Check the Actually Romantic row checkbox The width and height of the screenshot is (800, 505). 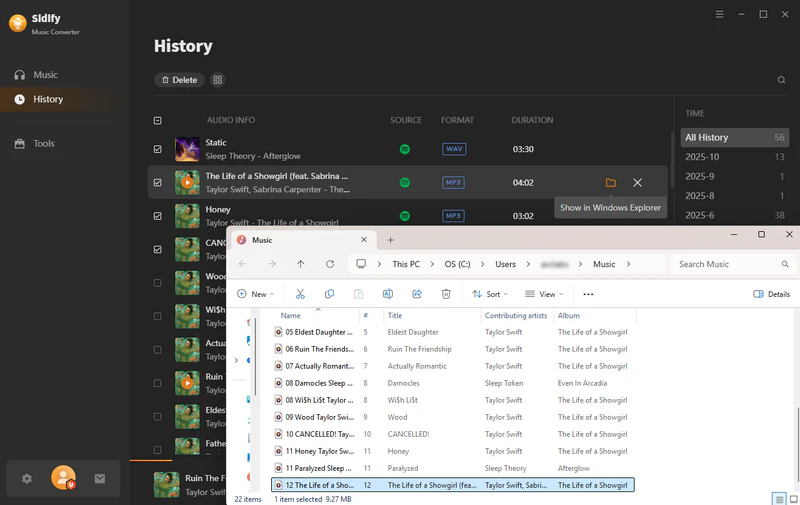tap(158, 350)
